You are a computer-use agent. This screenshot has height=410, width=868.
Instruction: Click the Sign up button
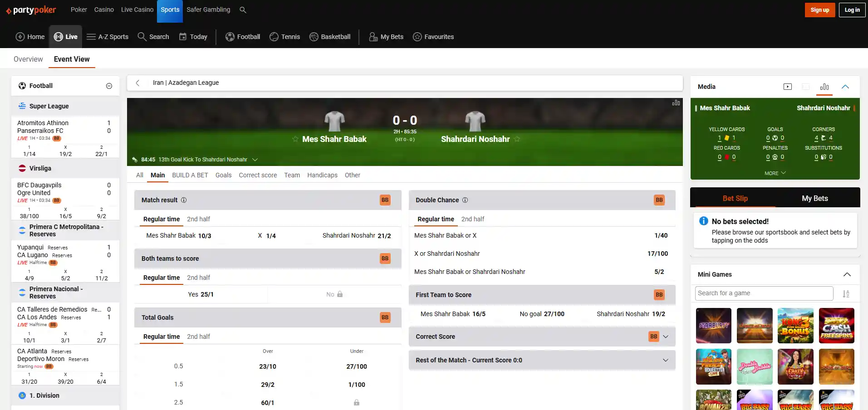(820, 10)
